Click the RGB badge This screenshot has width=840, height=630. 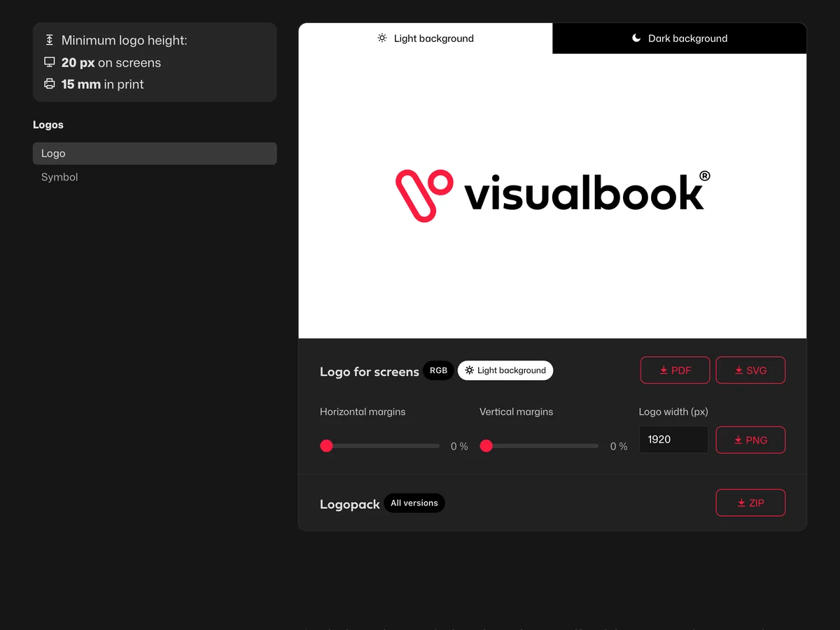coord(438,370)
